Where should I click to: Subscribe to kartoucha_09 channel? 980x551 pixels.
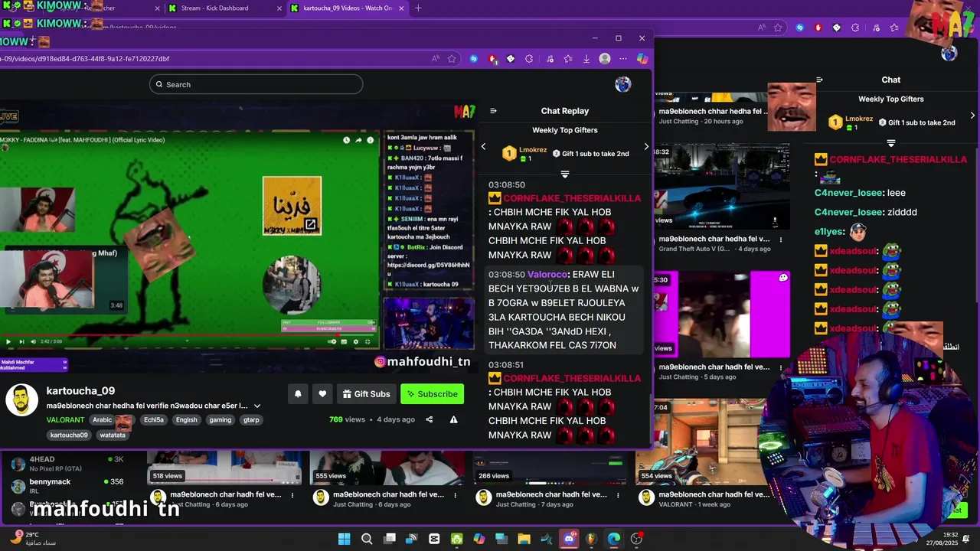click(432, 394)
